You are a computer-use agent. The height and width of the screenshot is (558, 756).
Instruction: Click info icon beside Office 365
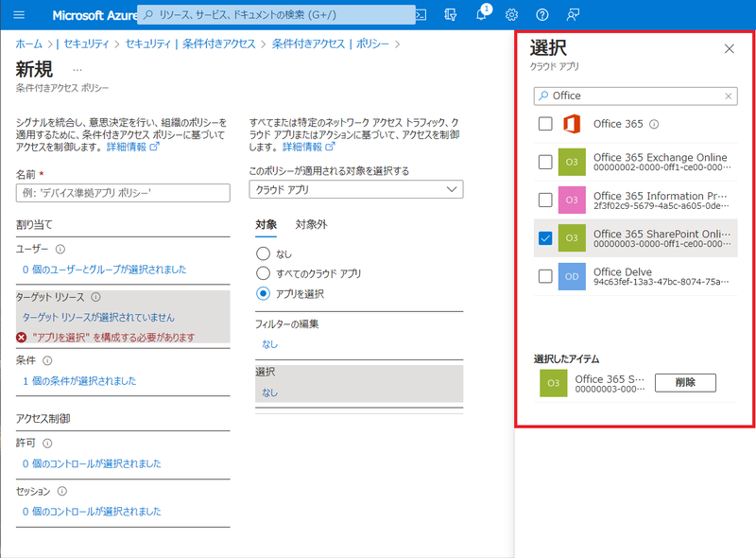[654, 124]
